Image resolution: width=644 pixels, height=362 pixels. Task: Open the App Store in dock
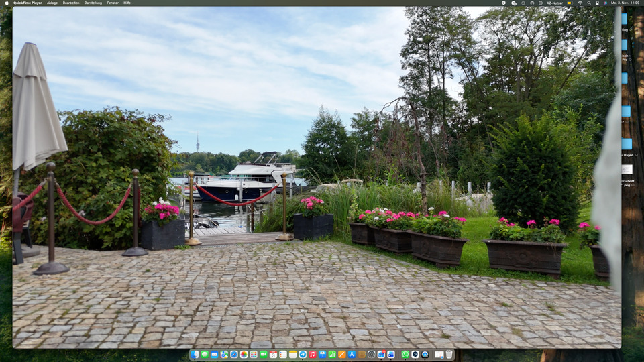click(x=352, y=354)
